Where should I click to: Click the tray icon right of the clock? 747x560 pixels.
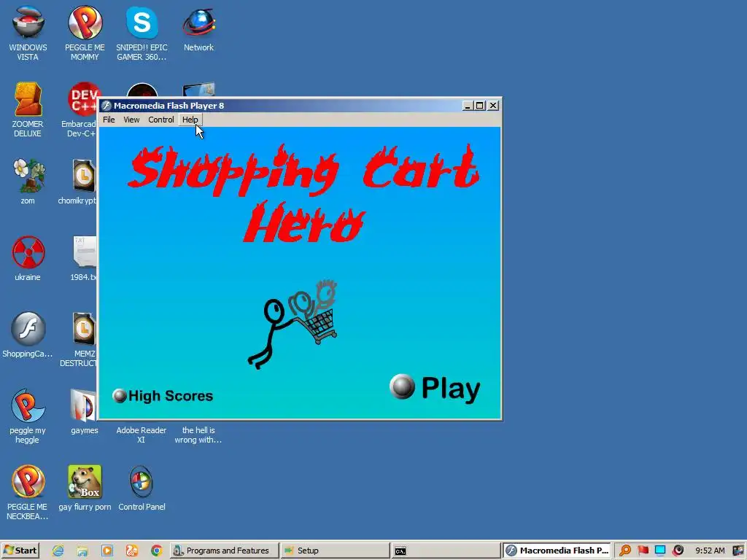point(738,551)
